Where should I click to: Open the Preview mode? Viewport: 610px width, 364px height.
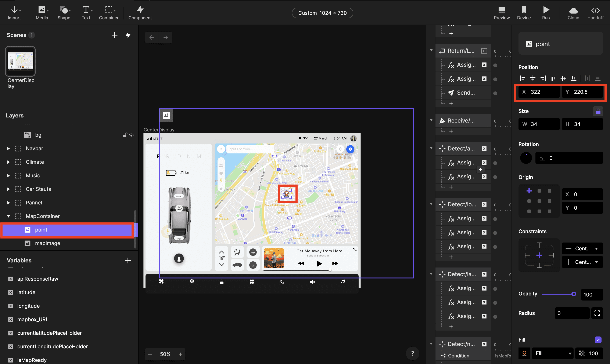pos(502,13)
